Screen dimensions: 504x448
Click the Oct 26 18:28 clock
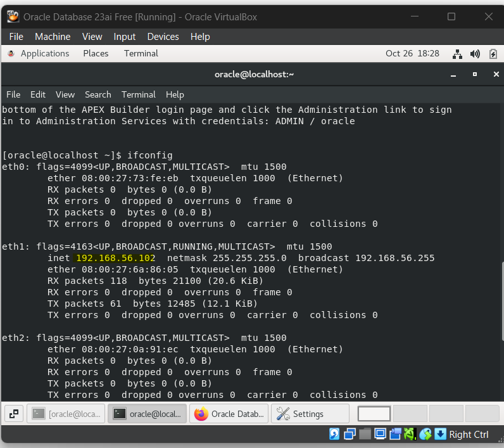(x=412, y=54)
